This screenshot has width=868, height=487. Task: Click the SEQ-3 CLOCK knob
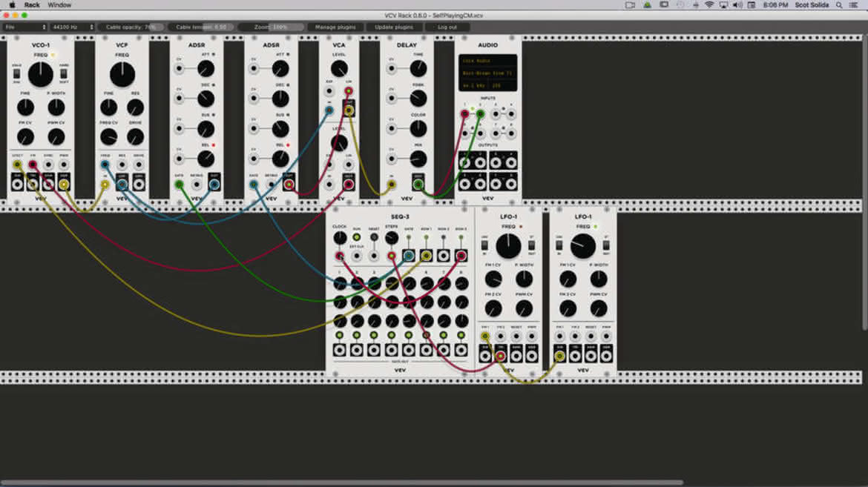(339, 239)
